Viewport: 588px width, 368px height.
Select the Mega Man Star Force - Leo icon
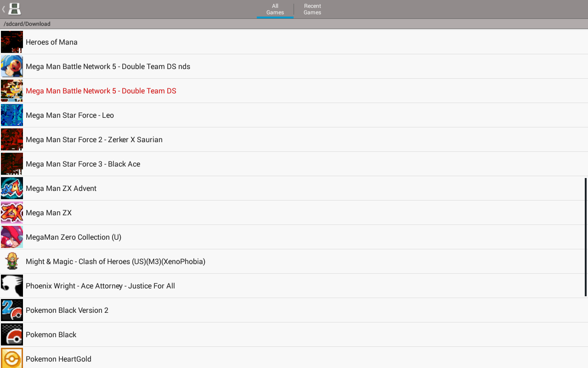(11, 115)
